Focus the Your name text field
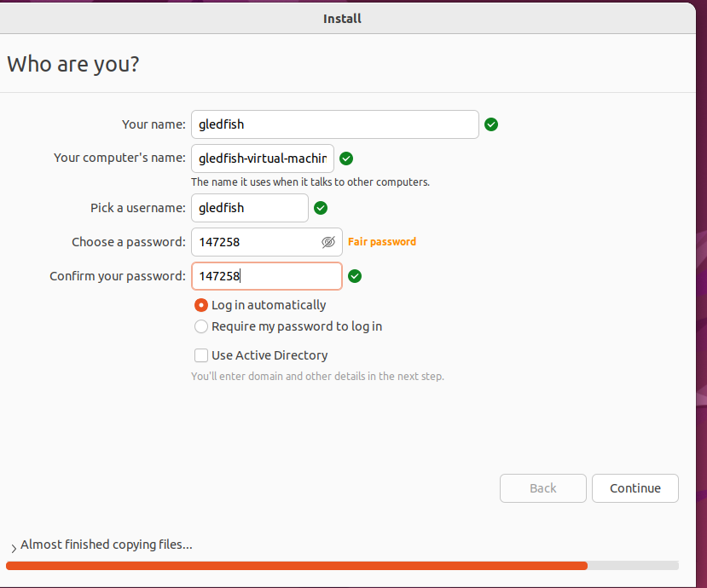This screenshot has height=588, width=707. (334, 124)
